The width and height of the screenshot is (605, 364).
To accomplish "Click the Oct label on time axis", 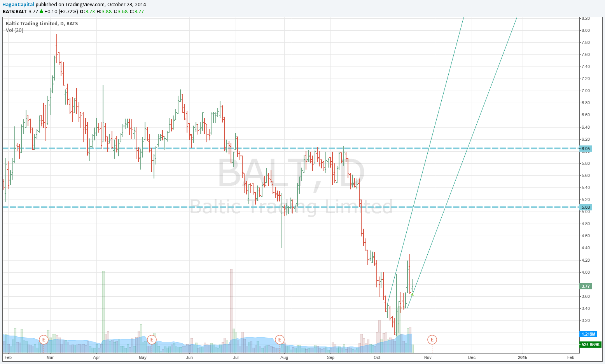I will point(377,357).
